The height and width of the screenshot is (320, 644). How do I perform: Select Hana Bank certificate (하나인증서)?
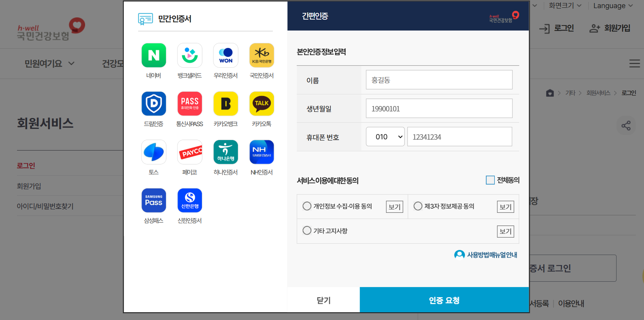click(x=225, y=152)
